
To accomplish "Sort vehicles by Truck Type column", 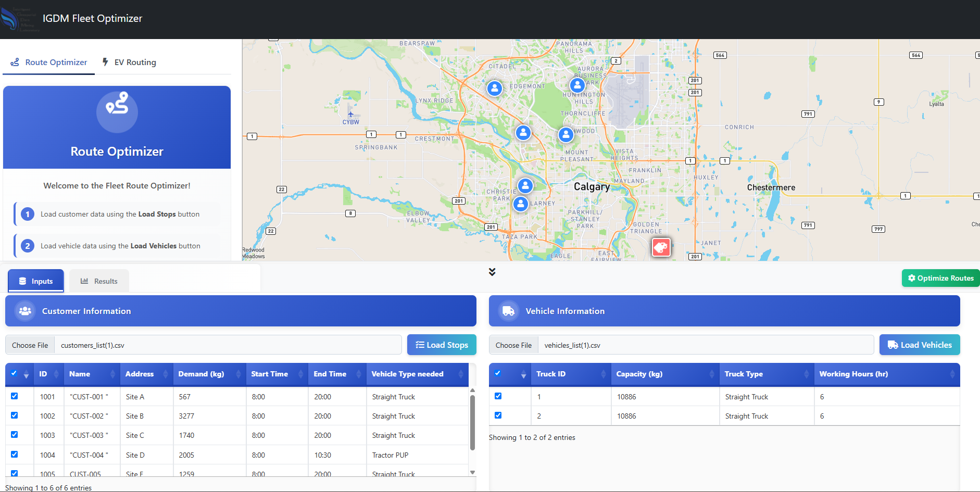I will (767, 374).
